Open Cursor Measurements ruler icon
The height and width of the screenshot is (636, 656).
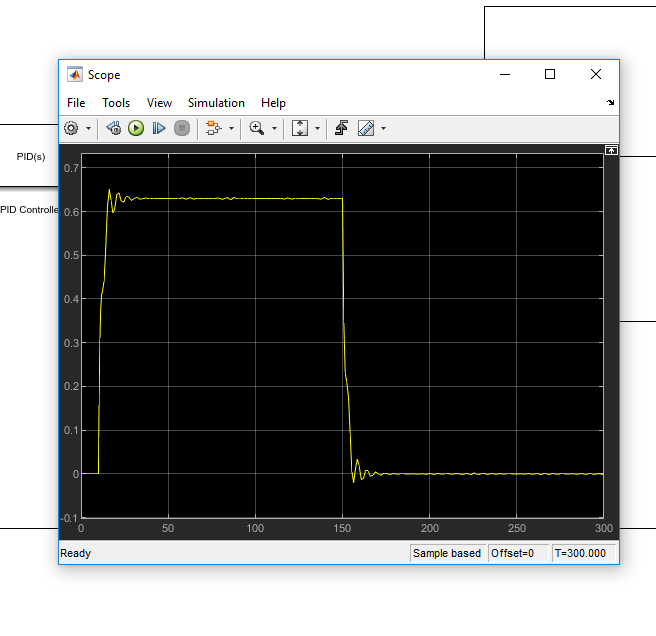point(366,128)
